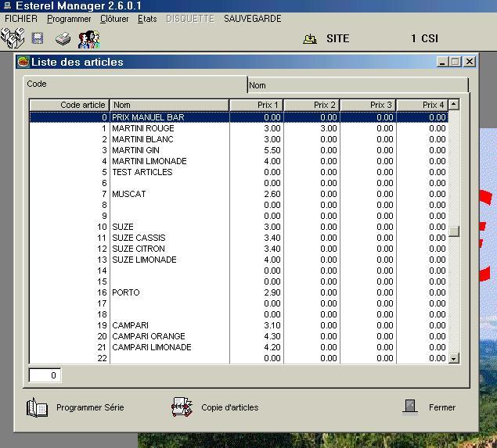Viewport: 497px width, 448px height.
Task: Click the Copie d'articles label
Action: point(230,407)
